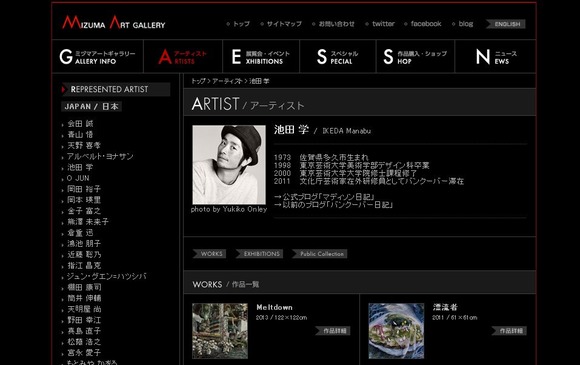This screenshot has height=365, width=580.
Task: Click トップ in the breadcrumb trail
Action: click(x=198, y=81)
